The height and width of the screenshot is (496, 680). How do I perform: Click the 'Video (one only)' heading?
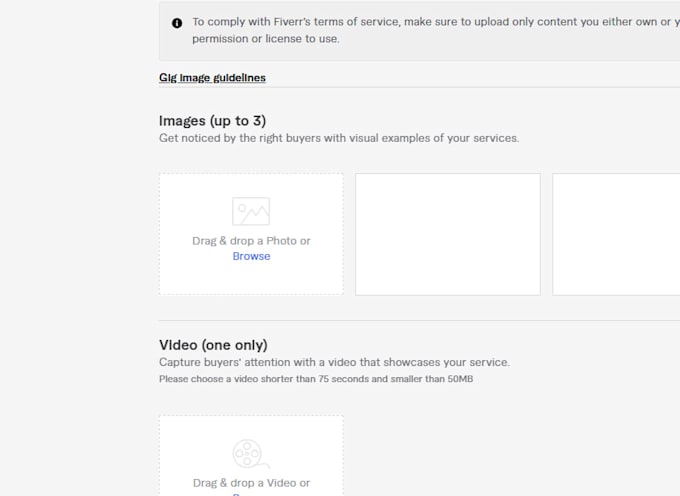213,345
